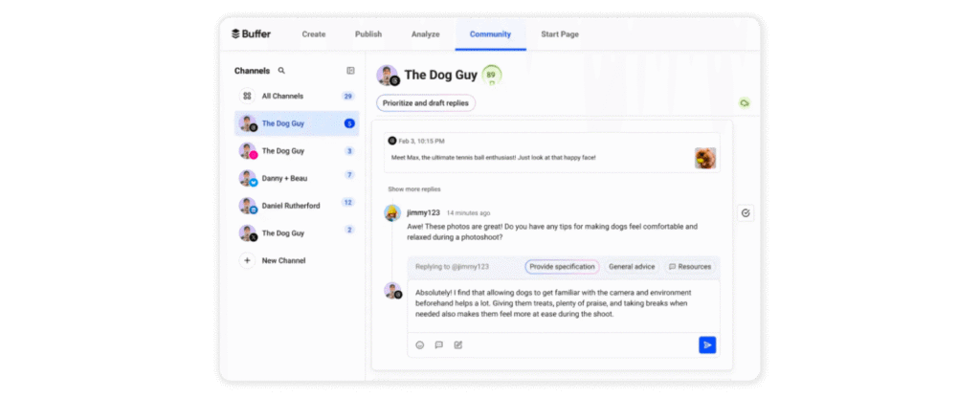The image size is (980, 398).
Task: Choose the Provide specification suggestion
Action: pos(562,267)
